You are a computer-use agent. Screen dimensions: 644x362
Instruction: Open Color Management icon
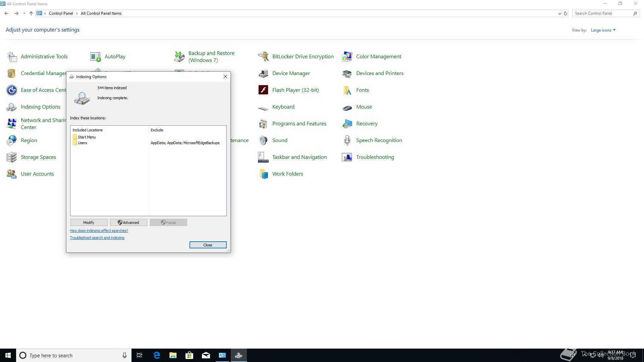click(x=347, y=57)
